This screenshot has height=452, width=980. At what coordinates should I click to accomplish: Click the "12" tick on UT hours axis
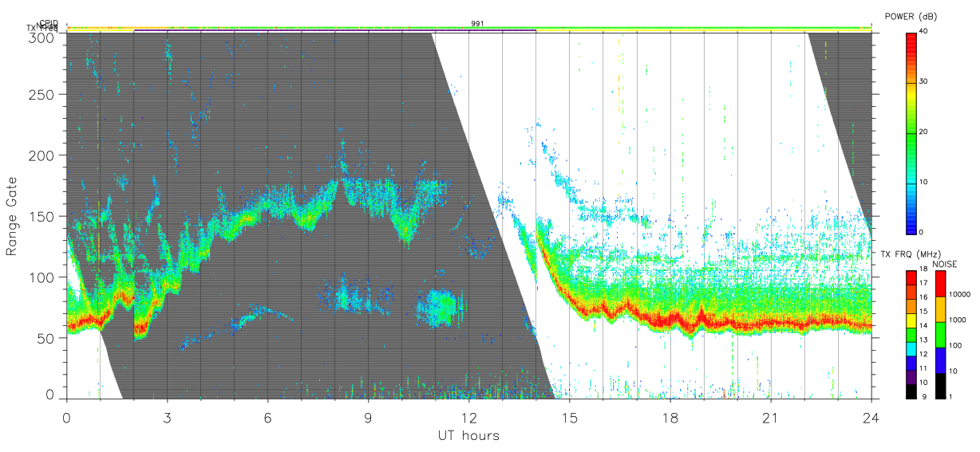(468, 417)
